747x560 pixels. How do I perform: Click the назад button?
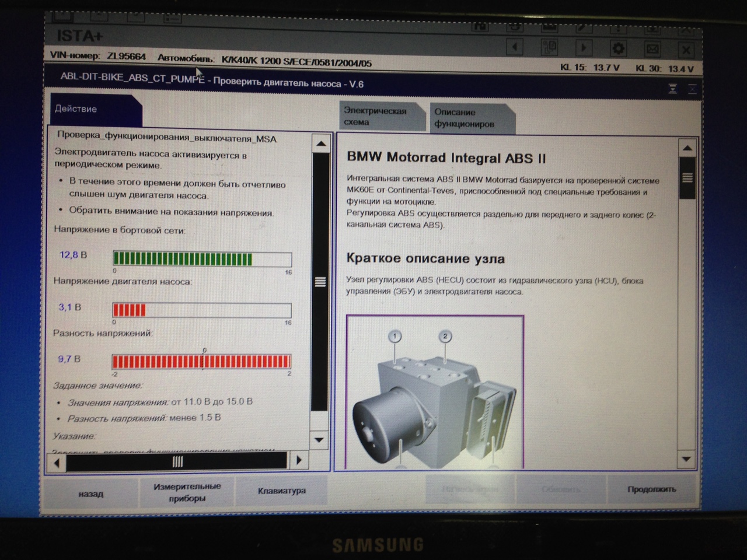(x=90, y=494)
